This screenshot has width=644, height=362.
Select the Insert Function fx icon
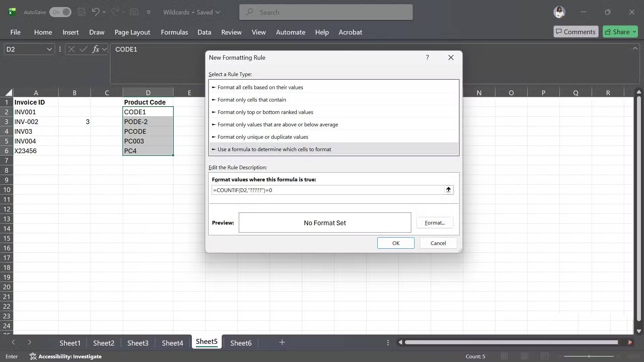tap(96, 49)
